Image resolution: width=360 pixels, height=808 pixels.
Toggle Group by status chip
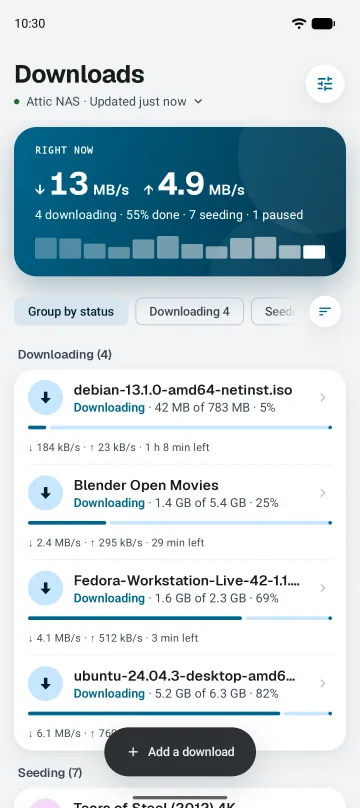(71, 311)
